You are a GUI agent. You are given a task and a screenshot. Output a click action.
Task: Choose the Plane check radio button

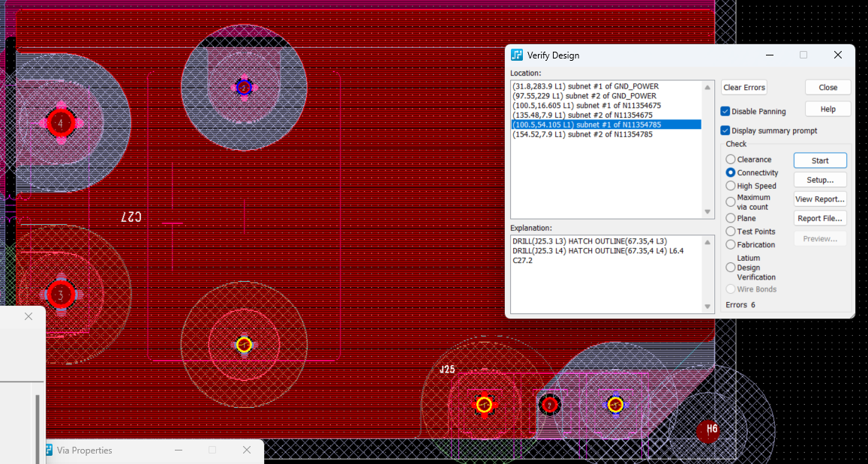(731, 218)
